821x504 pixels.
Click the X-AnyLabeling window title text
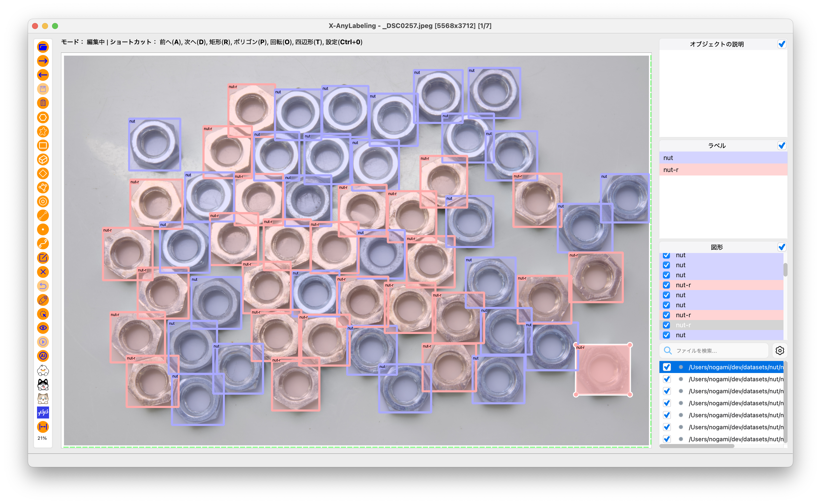[410, 26]
